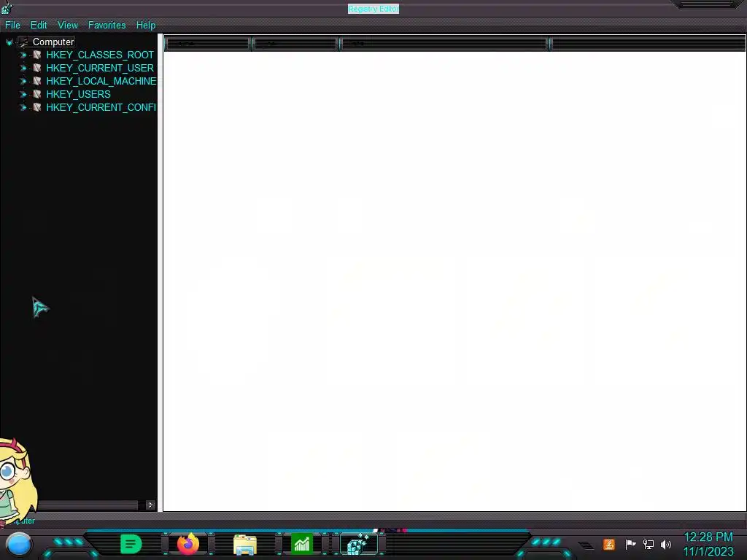The width and height of the screenshot is (747, 560).
Task: Click the Registry Editor taskbar button
Action: (x=359, y=544)
